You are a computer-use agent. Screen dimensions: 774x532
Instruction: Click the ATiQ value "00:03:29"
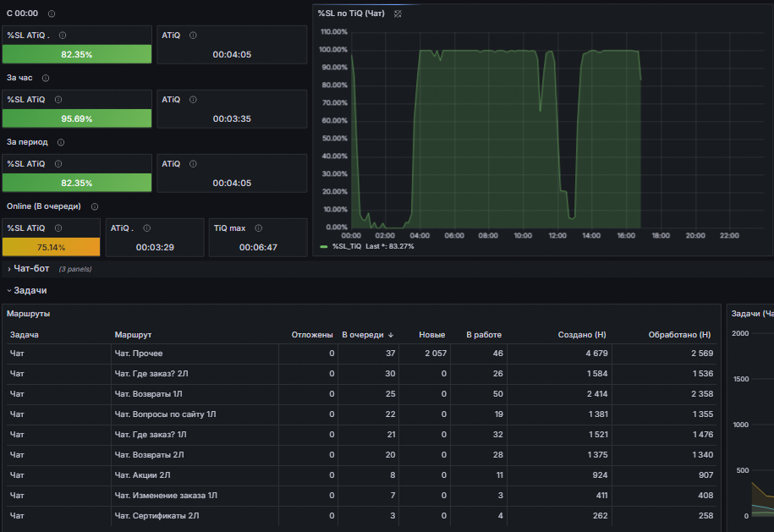pos(155,247)
